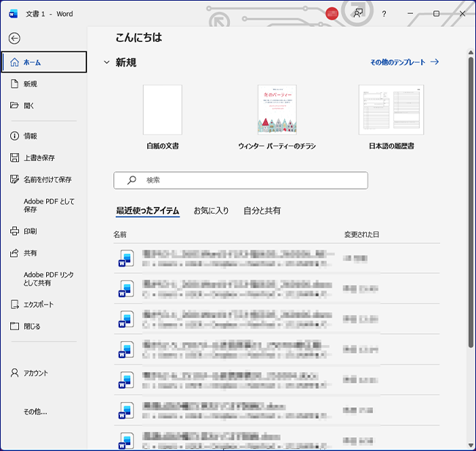The height and width of the screenshot is (451, 476).
Task: Collapse the 新規 section chevron
Action: click(107, 63)
